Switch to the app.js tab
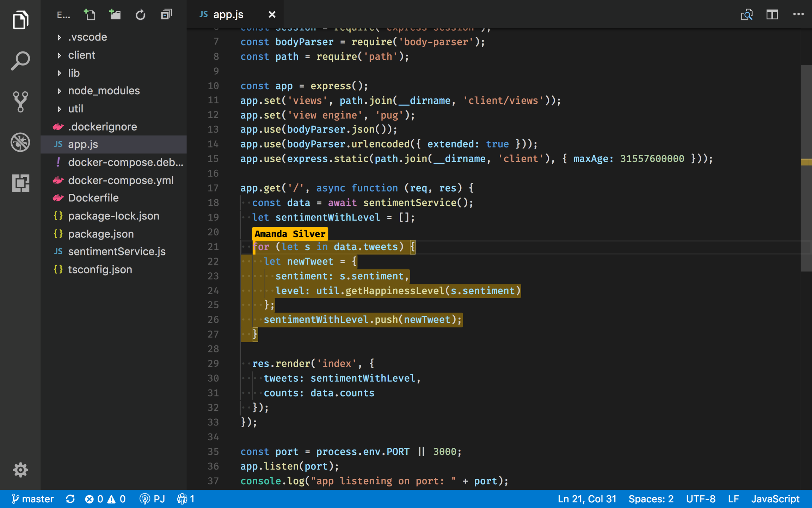The height and width of the screenshot is (508, 812). pyautogui.click(x=228, y=14)
